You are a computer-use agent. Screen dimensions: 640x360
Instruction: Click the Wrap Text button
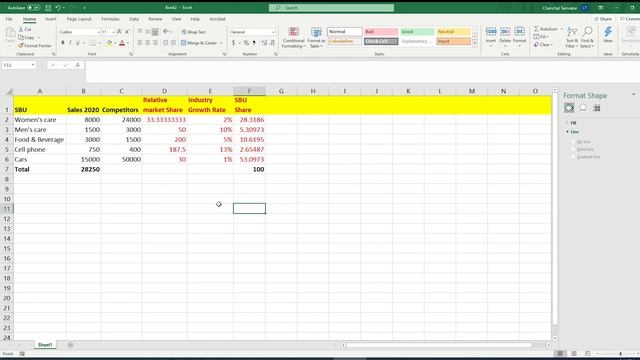(193, 32)
